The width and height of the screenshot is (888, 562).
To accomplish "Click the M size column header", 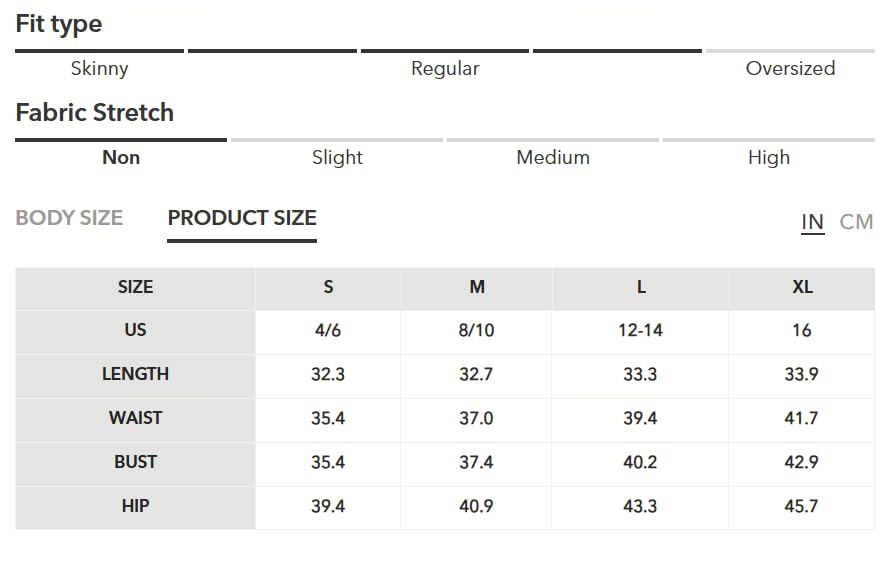I will [477, 287].
